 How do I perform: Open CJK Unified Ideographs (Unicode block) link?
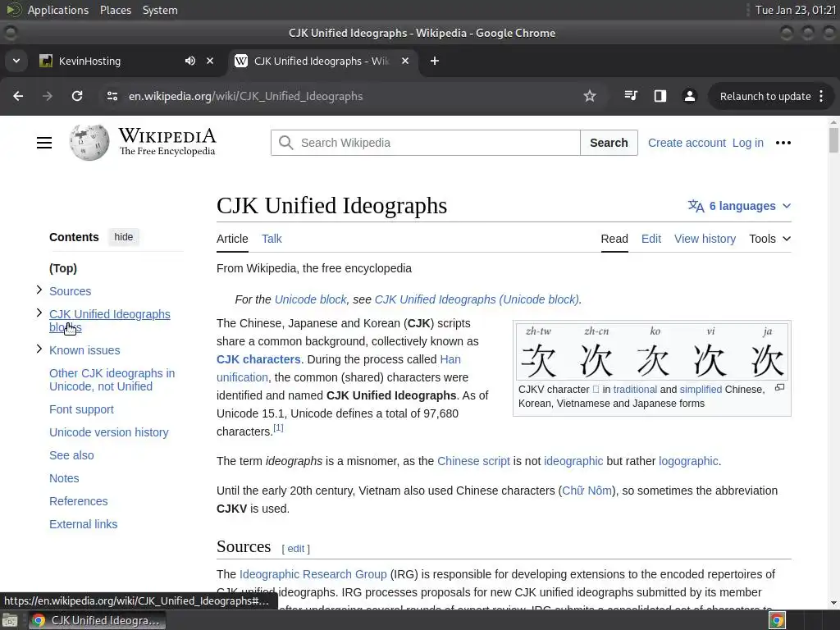pos(477,299)
